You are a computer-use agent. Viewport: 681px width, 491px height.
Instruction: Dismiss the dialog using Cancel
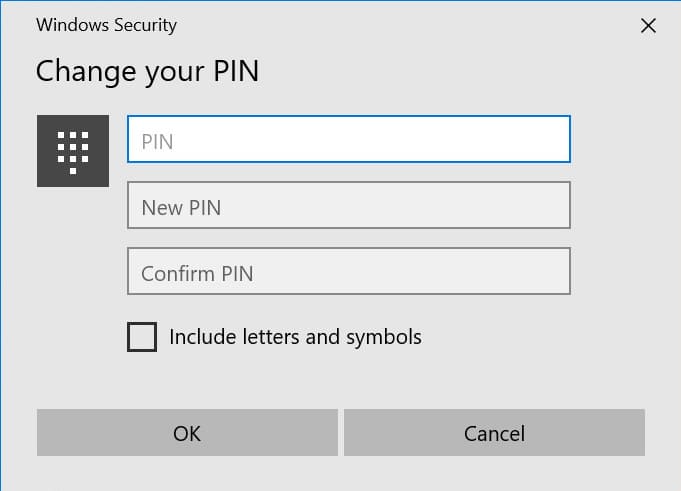494,433
